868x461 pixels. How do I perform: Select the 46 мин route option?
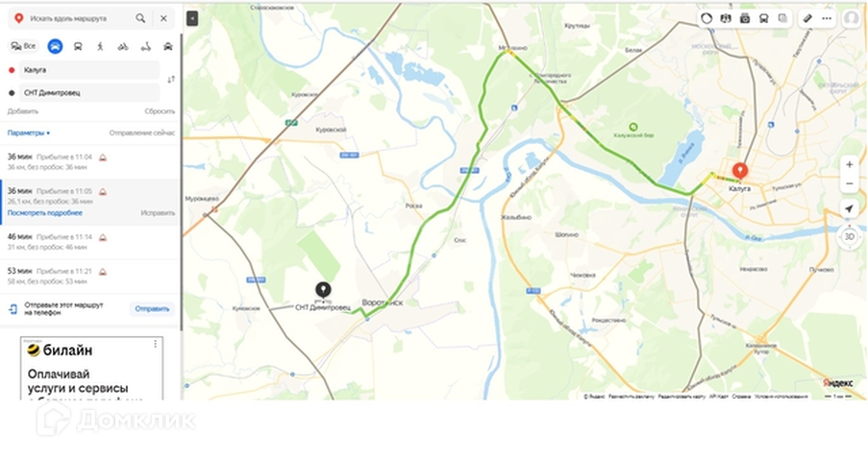(x=90, y=242)
